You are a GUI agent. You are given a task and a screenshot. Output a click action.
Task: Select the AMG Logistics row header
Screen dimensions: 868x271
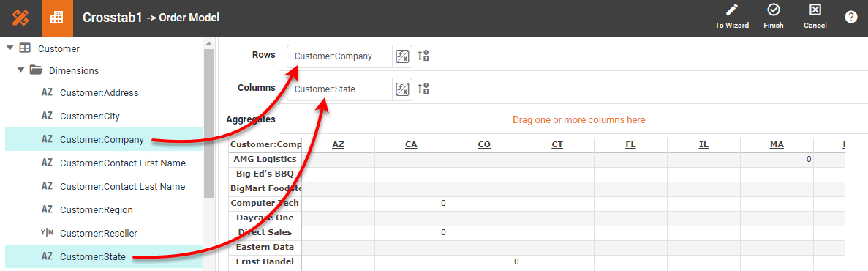[265, 159]
